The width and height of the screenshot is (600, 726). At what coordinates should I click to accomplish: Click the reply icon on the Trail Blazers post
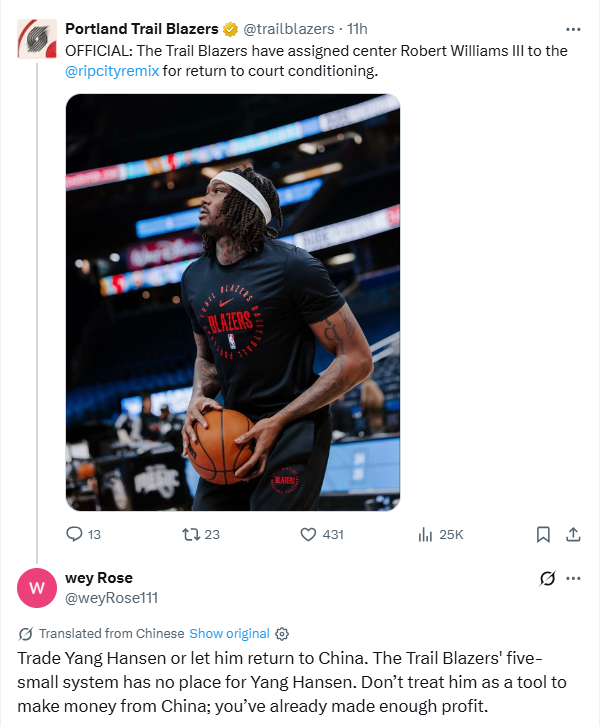(x=75, y=534)
